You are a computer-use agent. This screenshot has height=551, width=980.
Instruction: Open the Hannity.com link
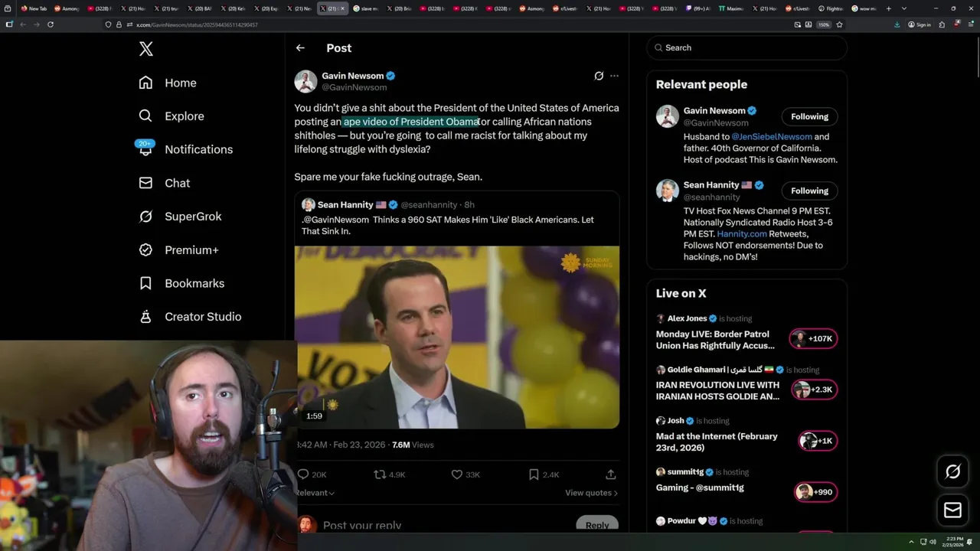(x=742, y=233)
